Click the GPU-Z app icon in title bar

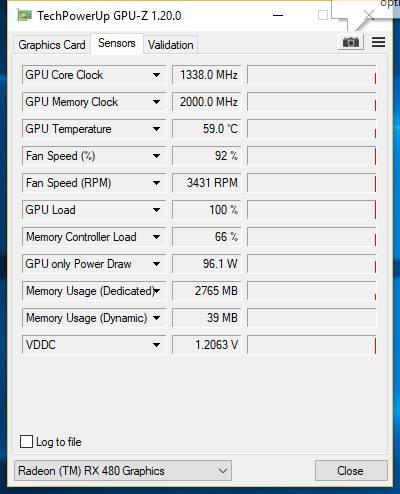tap(24, 16)
